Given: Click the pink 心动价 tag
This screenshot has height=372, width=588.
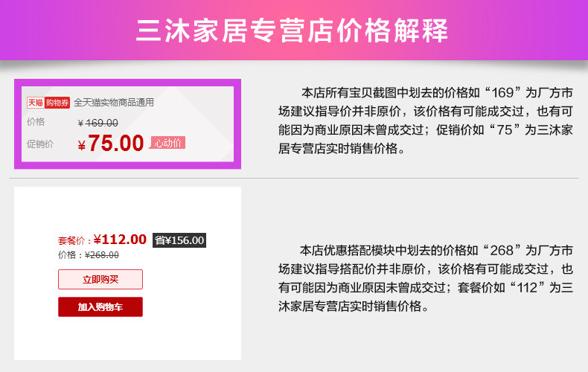Looking at the screenshot, I should [167, 142].
